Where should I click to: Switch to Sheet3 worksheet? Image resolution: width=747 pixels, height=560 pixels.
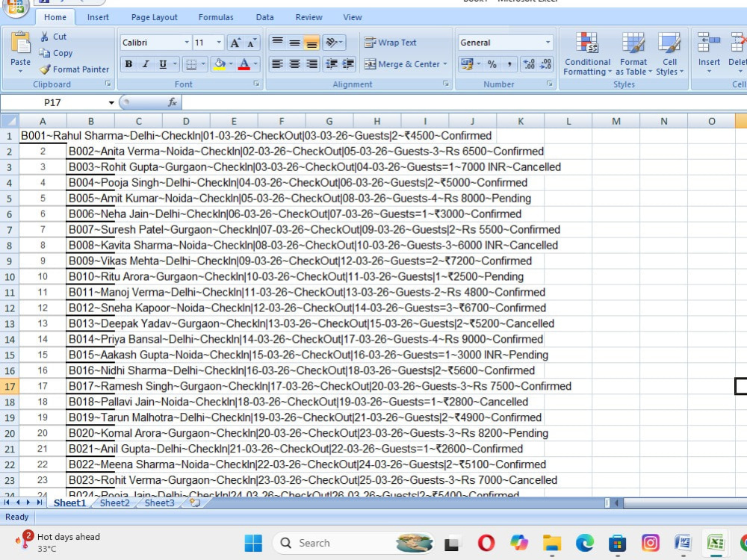159,503
